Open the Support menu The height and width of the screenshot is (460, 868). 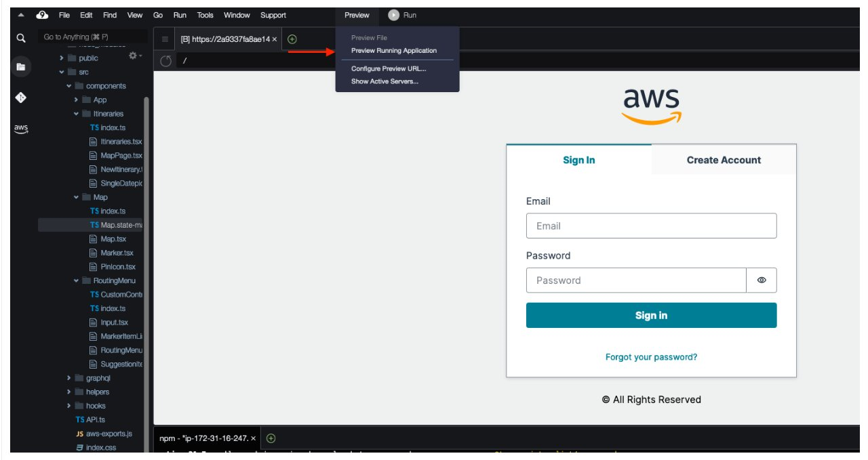pyautogui.click(x=273, y=15)
